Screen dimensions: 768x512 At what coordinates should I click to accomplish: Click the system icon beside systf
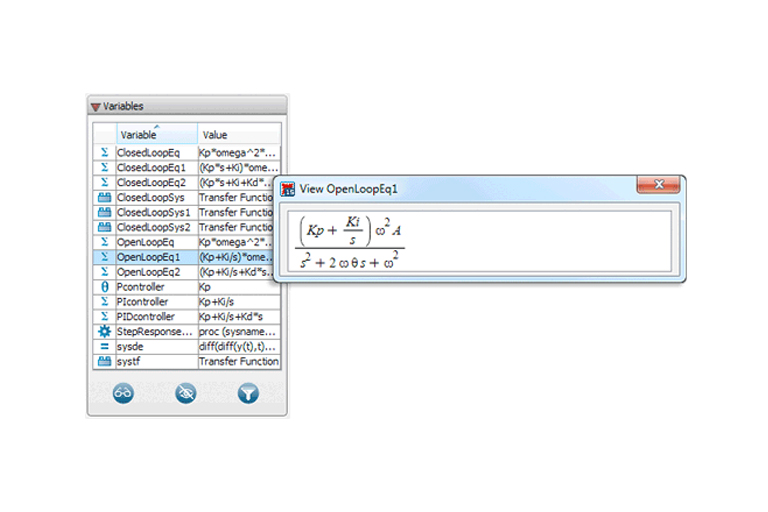point(104,361)
